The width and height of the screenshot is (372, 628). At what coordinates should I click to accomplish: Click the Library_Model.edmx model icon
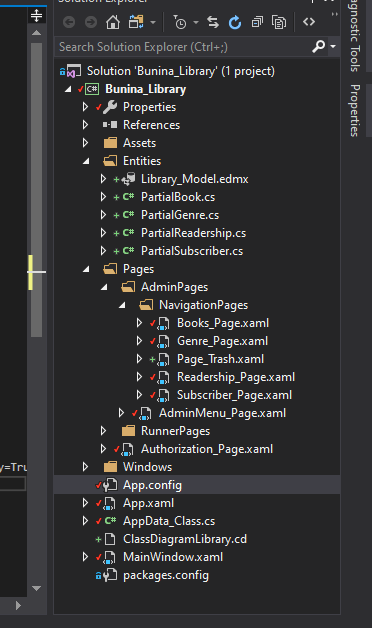(128, 179)
